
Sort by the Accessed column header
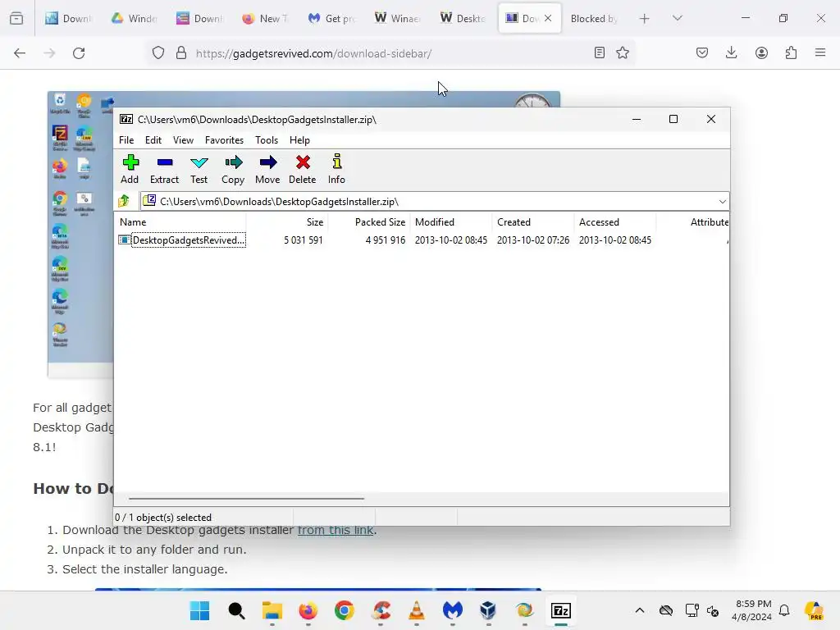coord(615,221)
